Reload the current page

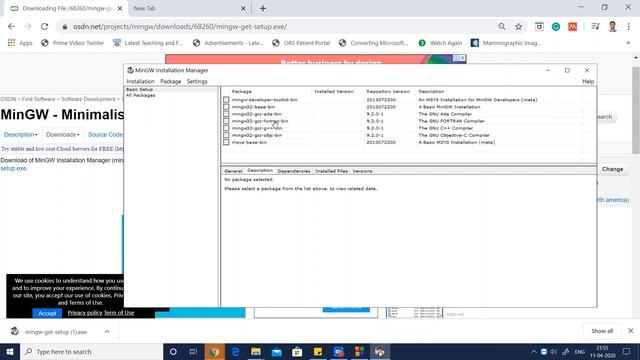44,27
